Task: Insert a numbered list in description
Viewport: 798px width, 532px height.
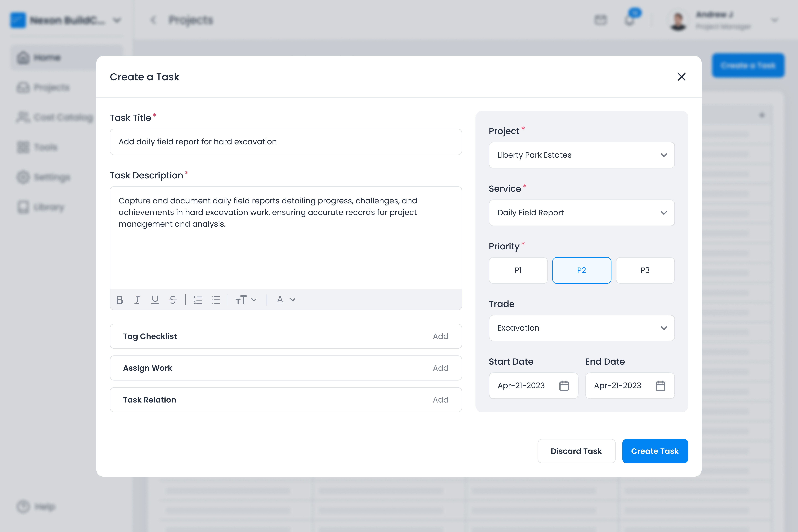Action: (x=198, y=300)
